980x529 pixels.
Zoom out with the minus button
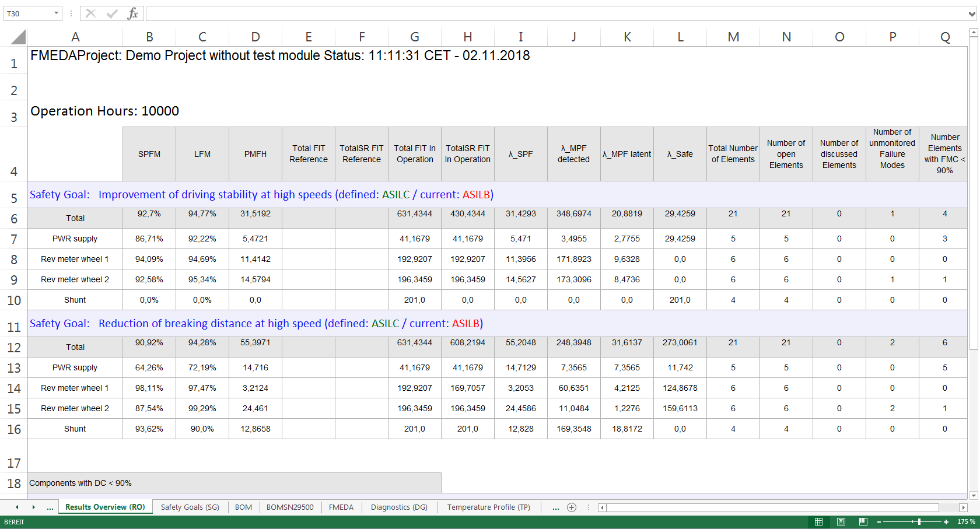[878, 522]
